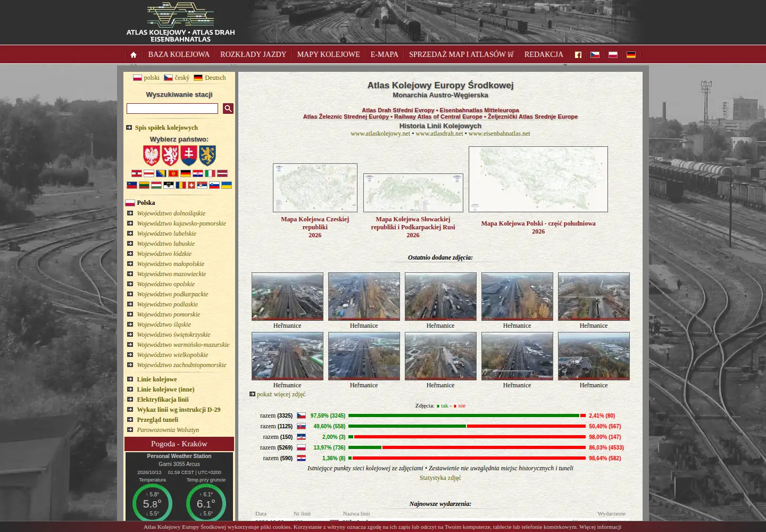Open the Facebook page icon
This screenshot has width=766, height=532.
[578, 55]
